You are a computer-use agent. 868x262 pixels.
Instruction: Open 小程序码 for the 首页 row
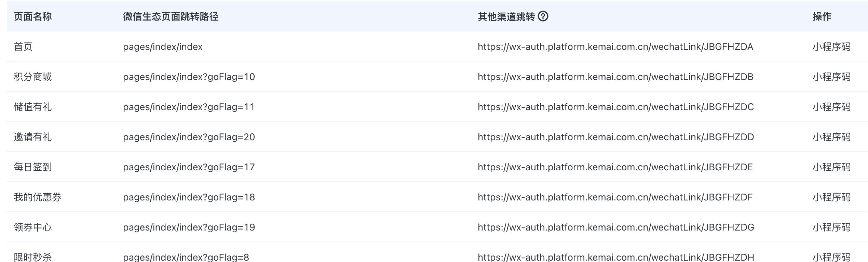pos(831,47)
